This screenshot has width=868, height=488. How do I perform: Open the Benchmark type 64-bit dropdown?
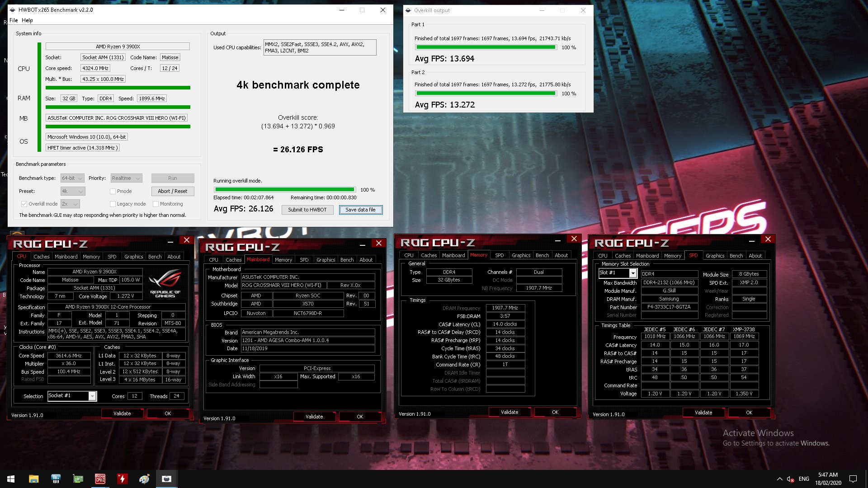[72, 178]
